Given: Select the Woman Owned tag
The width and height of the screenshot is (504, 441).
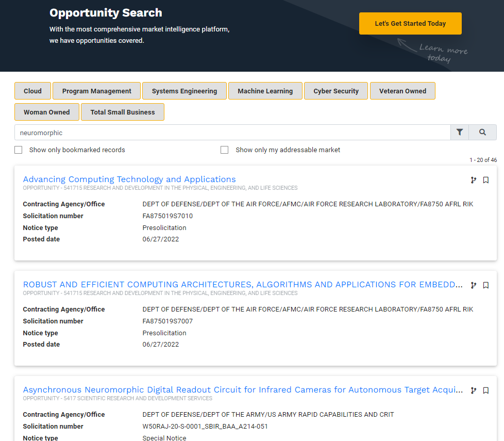Looking at the screenshot, I should point(46,112).
